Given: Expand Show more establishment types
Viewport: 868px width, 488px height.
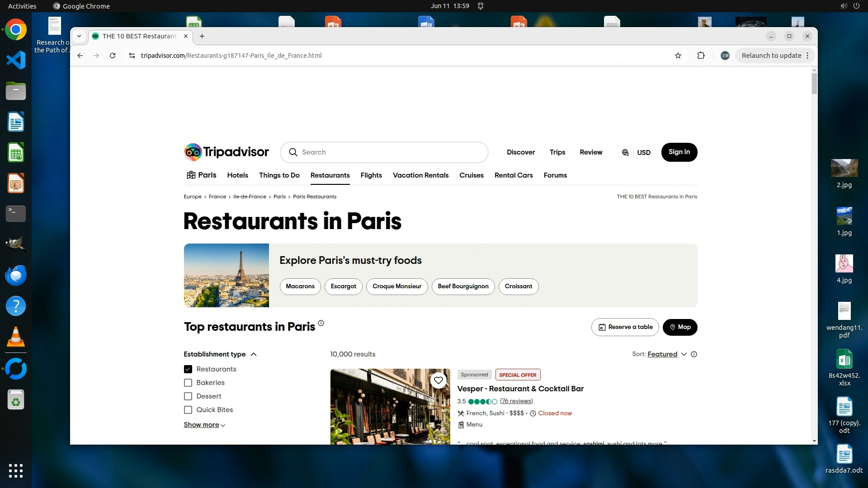Looking at the screenshot, I should tap(204, 425).
